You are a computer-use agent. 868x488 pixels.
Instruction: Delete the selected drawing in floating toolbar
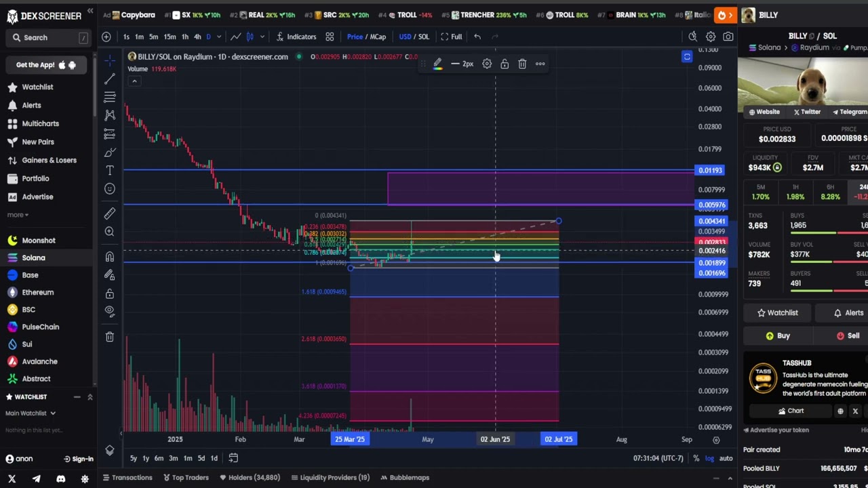522,64
